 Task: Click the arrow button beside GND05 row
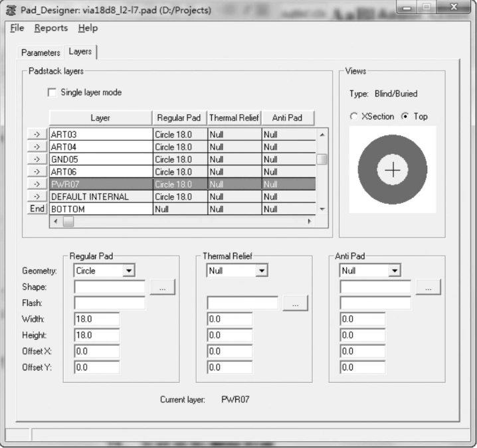pyautogui.click(x=37, y=159)
